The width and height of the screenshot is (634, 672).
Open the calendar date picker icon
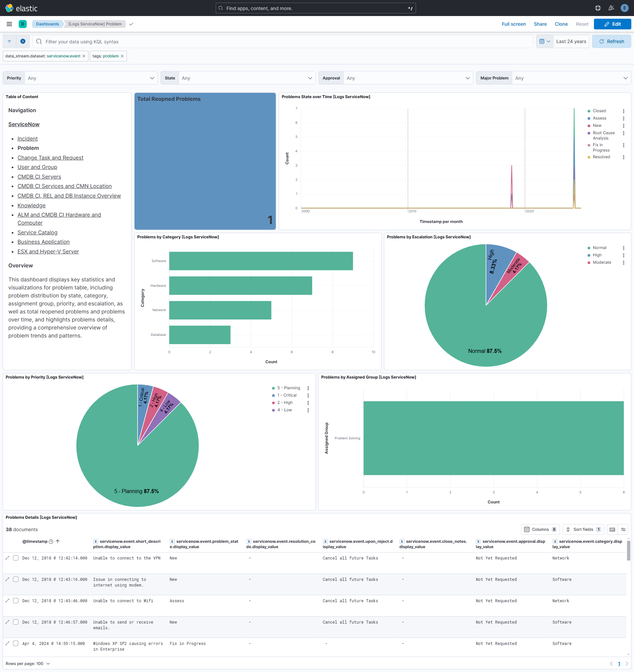pos(543,41)
